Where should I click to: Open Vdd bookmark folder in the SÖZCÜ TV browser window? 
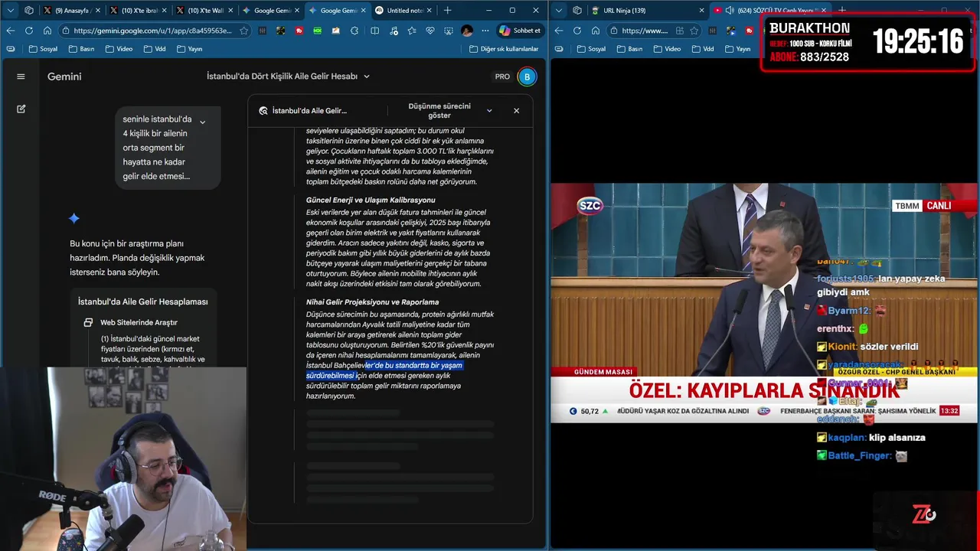pos(703,49)
